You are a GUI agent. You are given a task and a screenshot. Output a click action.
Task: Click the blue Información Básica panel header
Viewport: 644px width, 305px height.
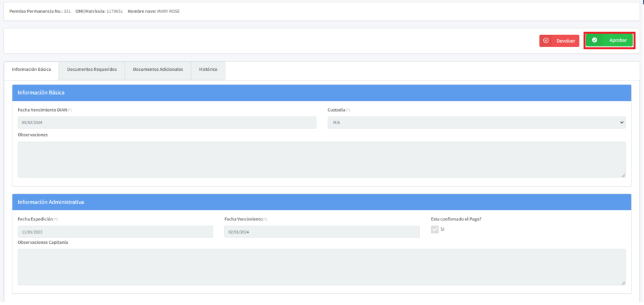322,92
